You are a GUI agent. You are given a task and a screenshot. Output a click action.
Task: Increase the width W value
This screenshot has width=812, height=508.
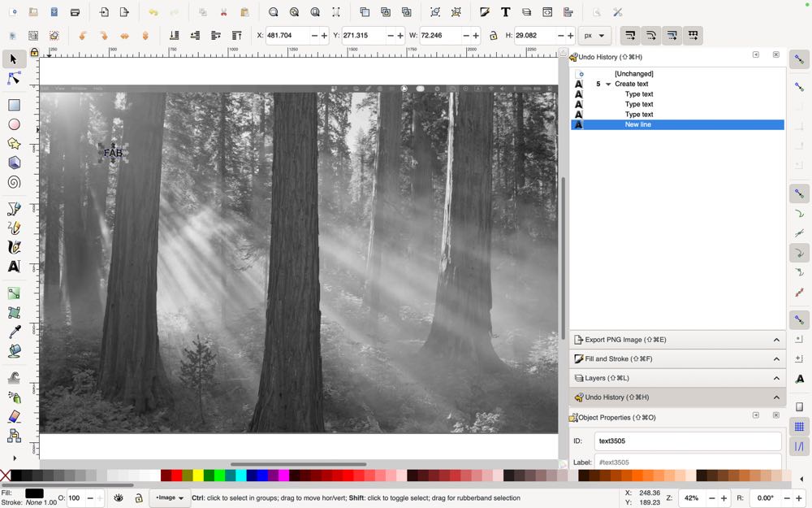[x=476, y=35]
